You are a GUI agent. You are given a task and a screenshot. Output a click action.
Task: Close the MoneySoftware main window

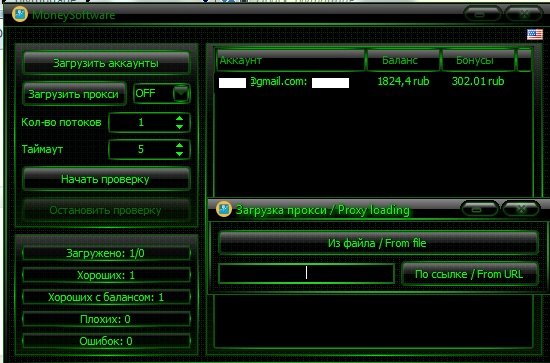click(524, 14)
